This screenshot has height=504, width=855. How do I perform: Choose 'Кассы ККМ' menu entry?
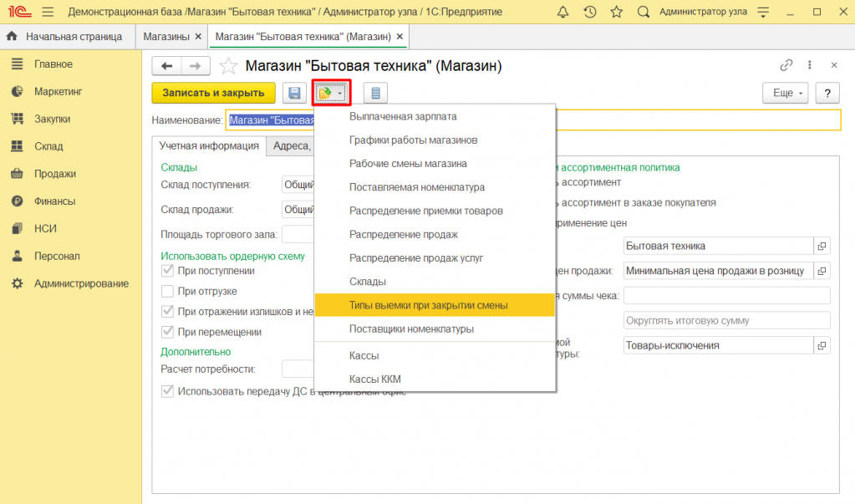point(374,379)
